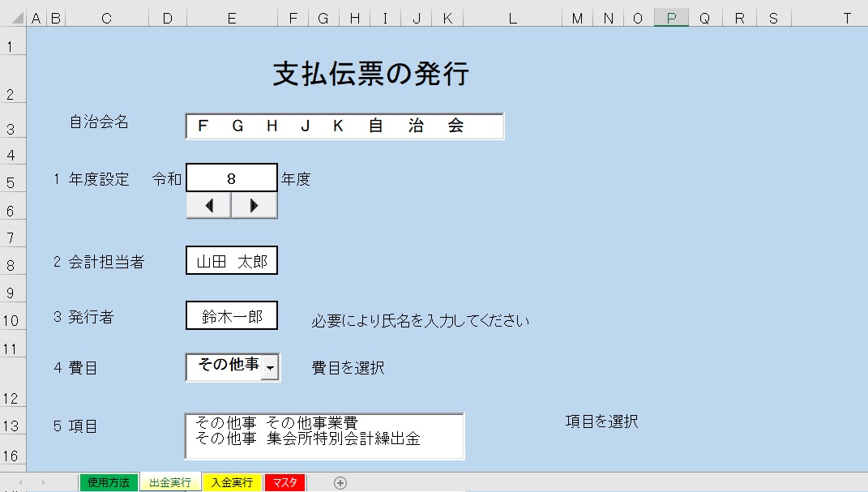Click the 発行者 cell showing 鈴木一郎
868x492 pixels.
pos(231,316)
